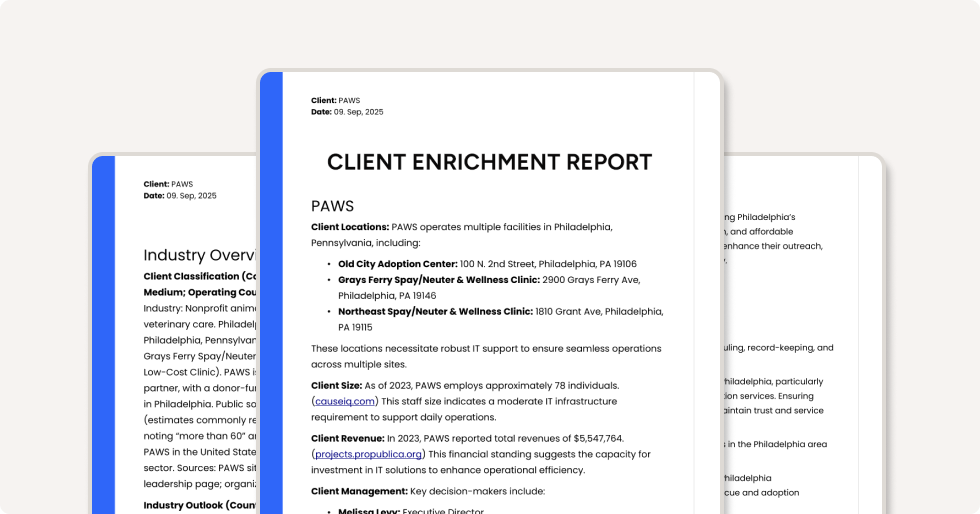The height and width of the screenshot is (514, 980).
Task: Select the Client Size label
Action: pos(339,385)
